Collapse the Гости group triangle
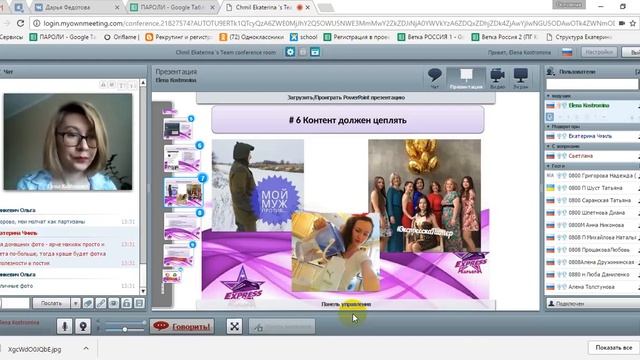This screenshot has height=360, width=640. tap(549, 166)
